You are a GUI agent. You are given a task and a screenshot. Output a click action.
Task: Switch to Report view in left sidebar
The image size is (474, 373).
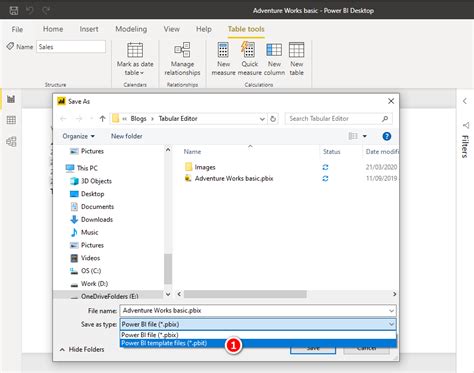(11, 99)
